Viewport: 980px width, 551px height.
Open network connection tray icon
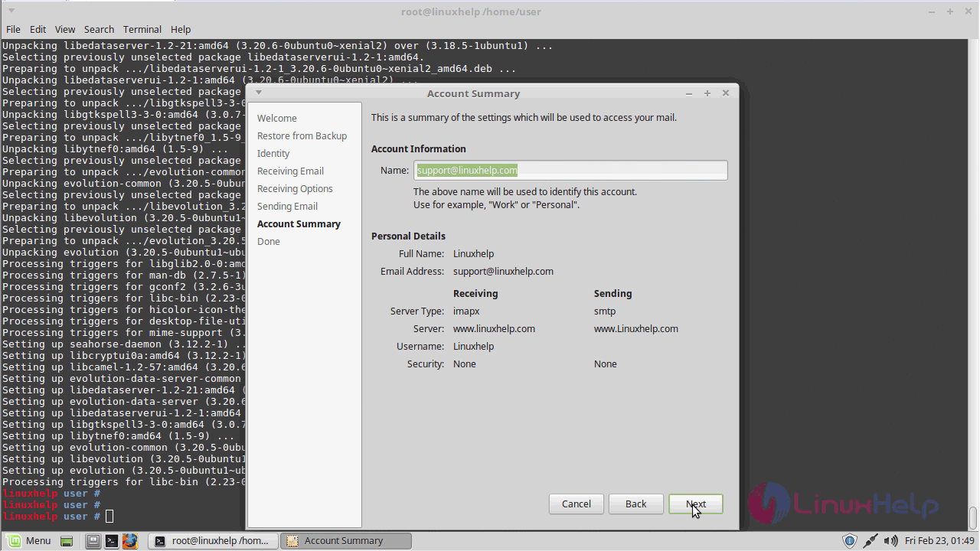pyautogui.click(x=871, y=541)
